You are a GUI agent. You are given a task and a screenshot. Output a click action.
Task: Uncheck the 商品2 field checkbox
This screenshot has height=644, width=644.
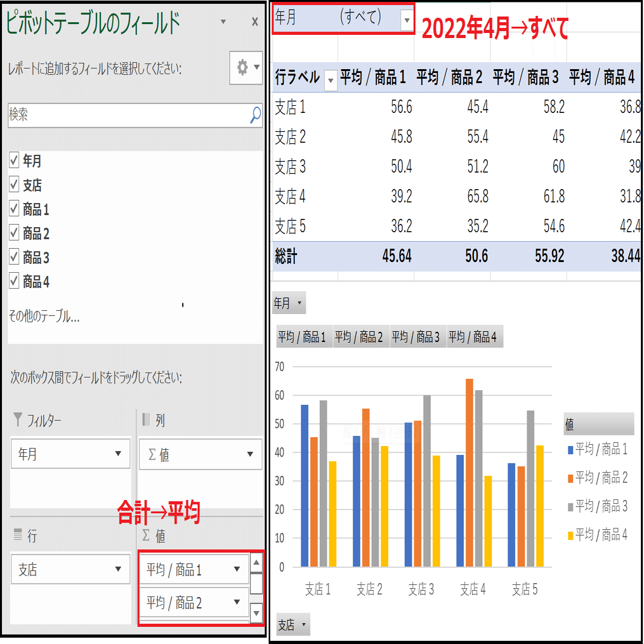(x=14, y=232)
